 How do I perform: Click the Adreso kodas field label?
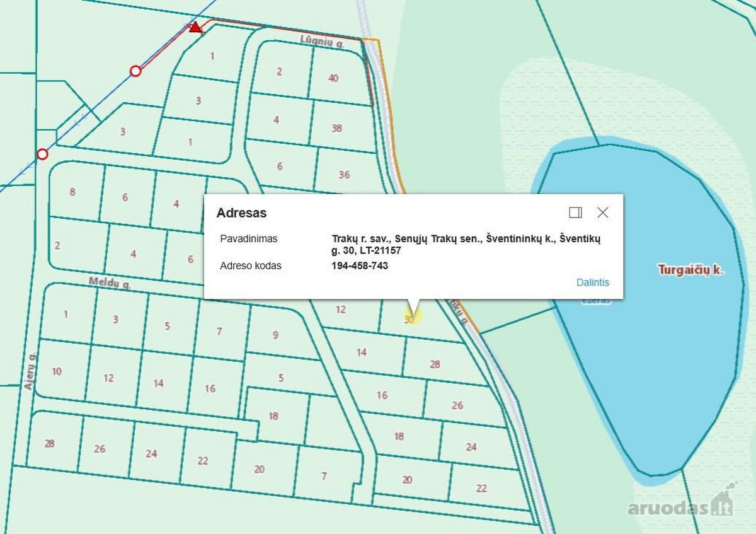251,265
